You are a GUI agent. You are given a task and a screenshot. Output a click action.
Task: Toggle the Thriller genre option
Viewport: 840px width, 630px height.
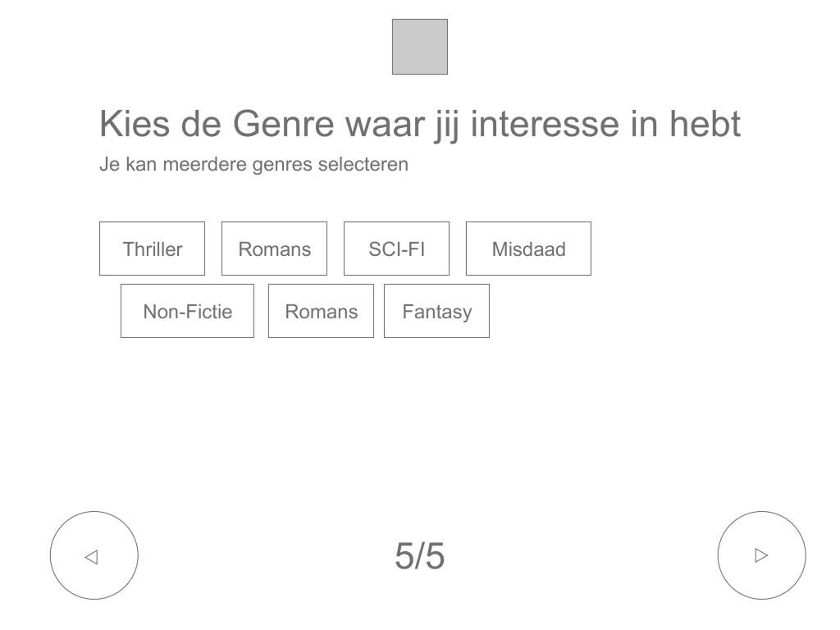152,249
